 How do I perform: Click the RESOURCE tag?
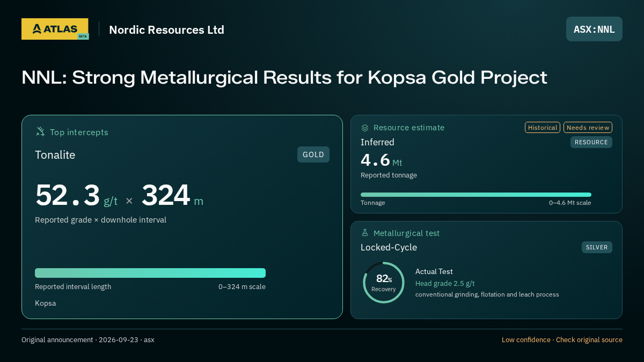[x=591, y=142]
